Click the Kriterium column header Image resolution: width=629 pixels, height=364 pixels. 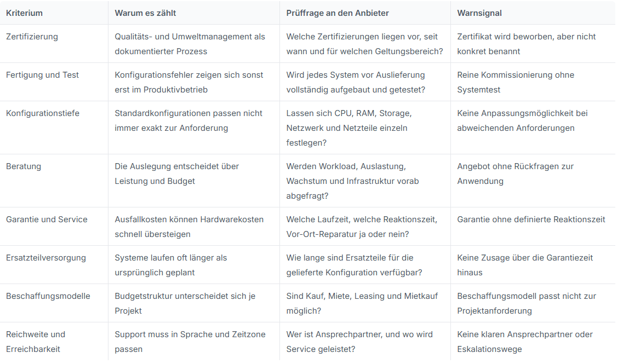coord(24,13)
